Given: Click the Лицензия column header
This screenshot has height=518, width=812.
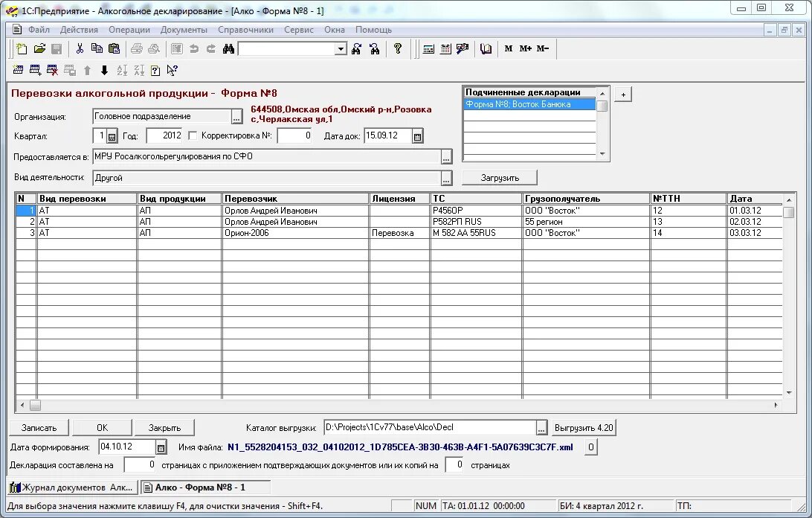Looking at the screenshot, I should point(399,199).
